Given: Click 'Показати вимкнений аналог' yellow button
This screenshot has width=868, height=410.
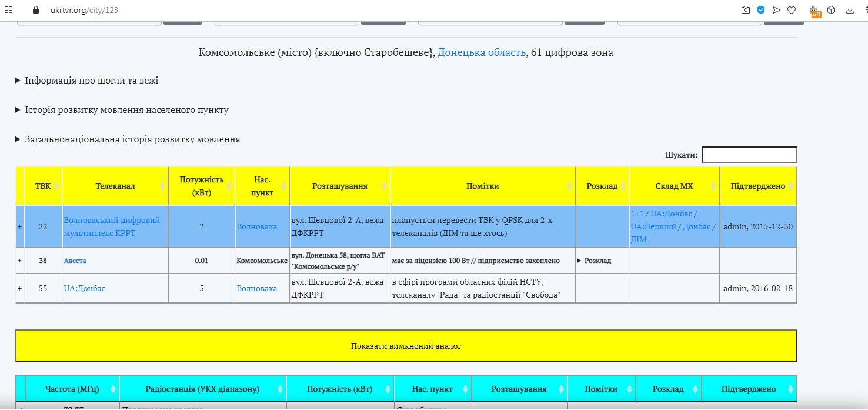Looking at the screenshot, I should (x=406, y=346).
